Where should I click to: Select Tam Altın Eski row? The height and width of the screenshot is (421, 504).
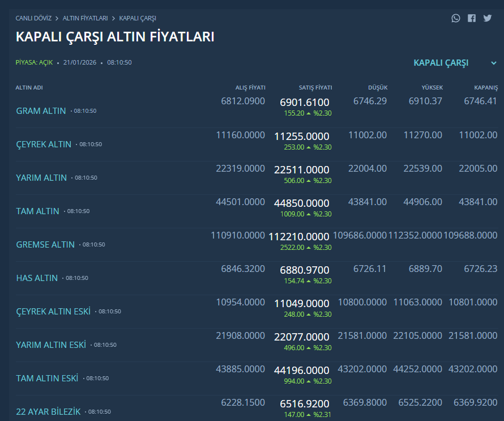47,378
